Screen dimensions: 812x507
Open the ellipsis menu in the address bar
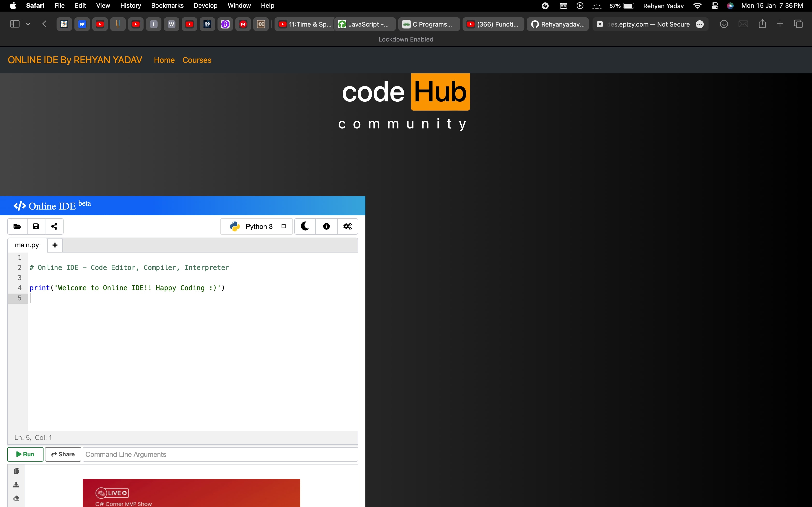[700, 24]
